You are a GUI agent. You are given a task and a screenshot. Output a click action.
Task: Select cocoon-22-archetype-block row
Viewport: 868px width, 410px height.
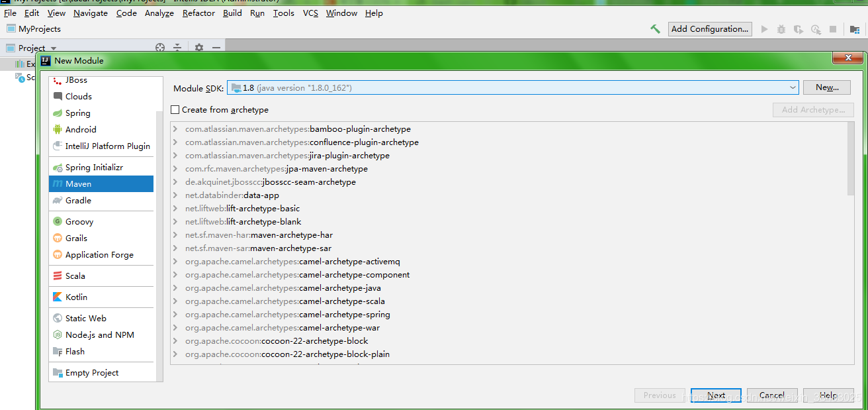click(509, 341)
